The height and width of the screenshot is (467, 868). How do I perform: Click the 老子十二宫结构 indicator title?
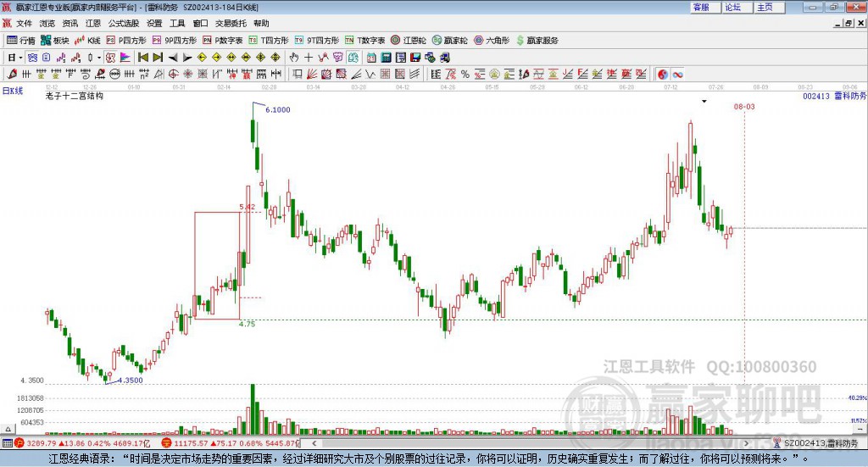tap(75, 96)
